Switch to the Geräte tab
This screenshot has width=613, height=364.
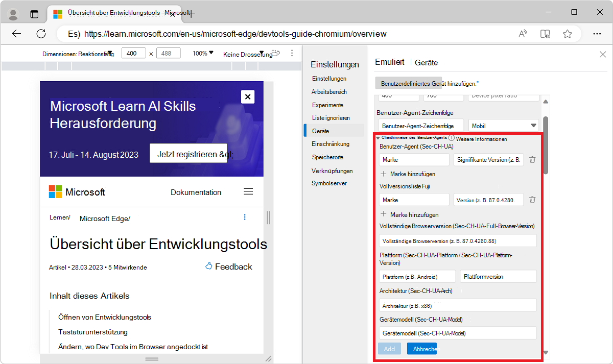click(426, 62)
